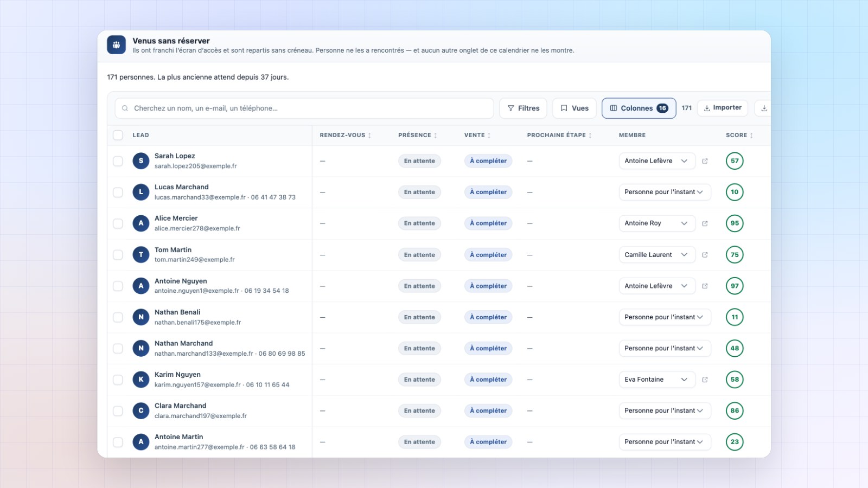Click Tom Martin's avatar letter T

click(x=141, y=254)
